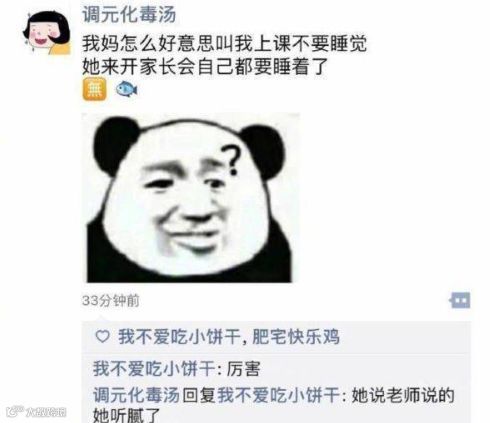
Task: Select commenter name 我不爱吃小饼干 before 厉害
Action: coord(154,369)
